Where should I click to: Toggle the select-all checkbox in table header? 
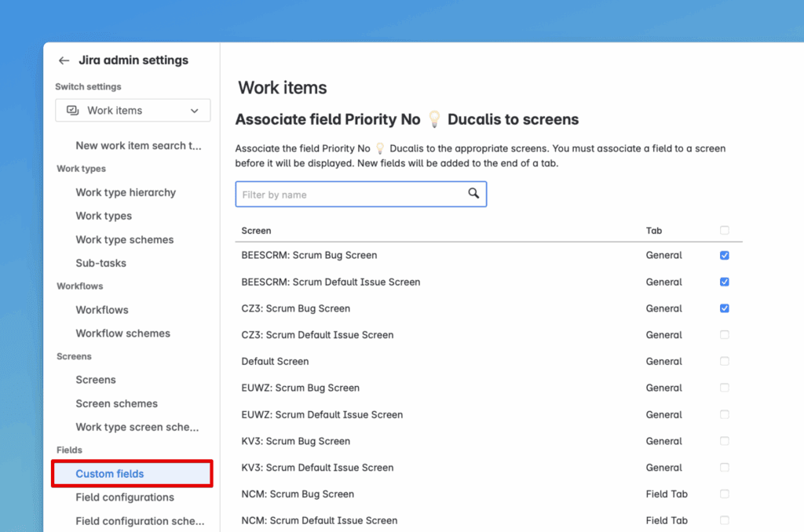724,231
